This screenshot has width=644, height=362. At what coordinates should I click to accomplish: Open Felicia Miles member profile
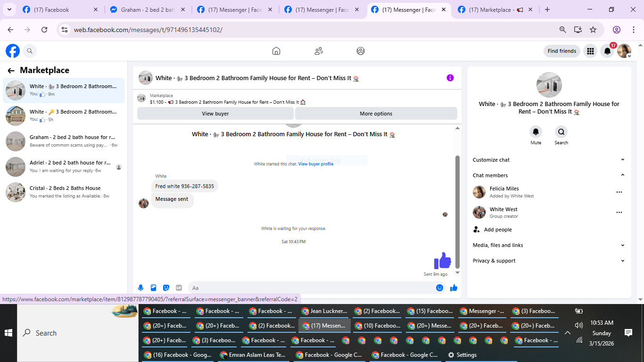pyautogui.click(x=504, y=189)
